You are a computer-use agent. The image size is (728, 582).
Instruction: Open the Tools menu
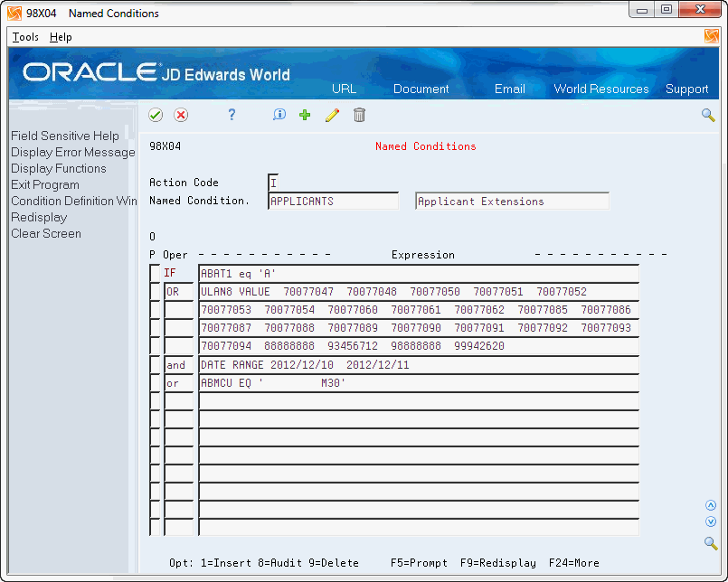coord(25,37)
